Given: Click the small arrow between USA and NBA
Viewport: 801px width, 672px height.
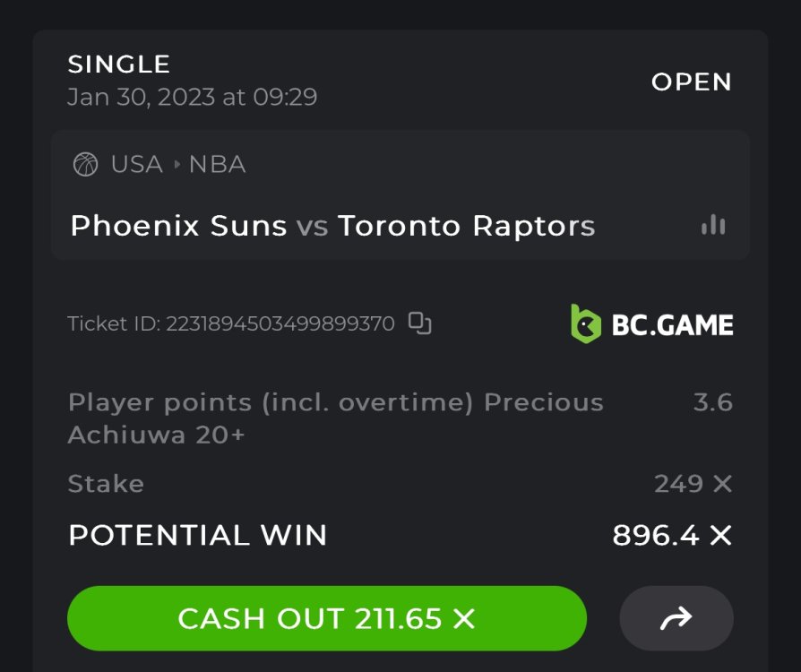Looking at the screenshot, I should coord(177,165).
